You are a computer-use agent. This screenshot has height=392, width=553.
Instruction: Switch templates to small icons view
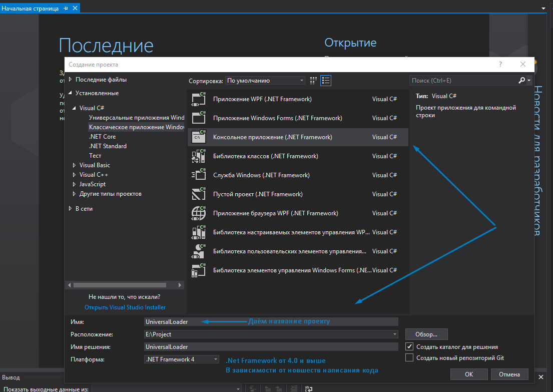pos(313,81)
